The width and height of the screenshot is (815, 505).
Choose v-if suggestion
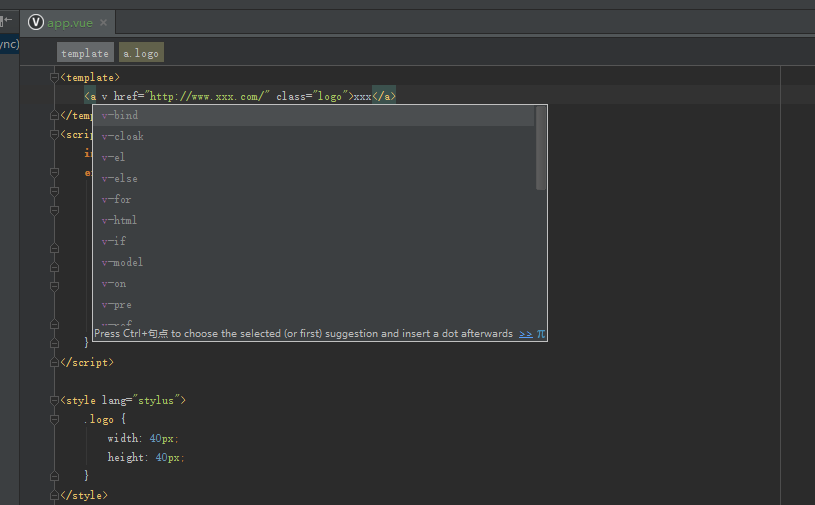coord(314,241)
